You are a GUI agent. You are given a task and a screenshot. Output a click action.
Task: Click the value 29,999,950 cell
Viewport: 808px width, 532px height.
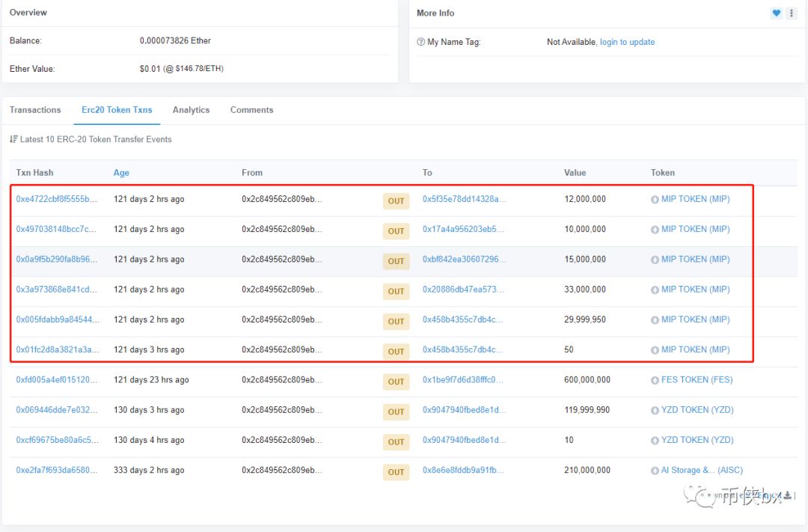click(x=585, y=319)
